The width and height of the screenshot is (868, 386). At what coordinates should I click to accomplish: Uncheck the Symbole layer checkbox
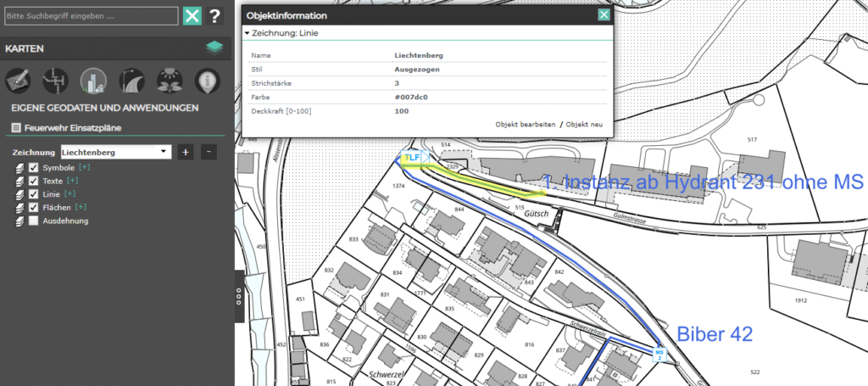33,168
